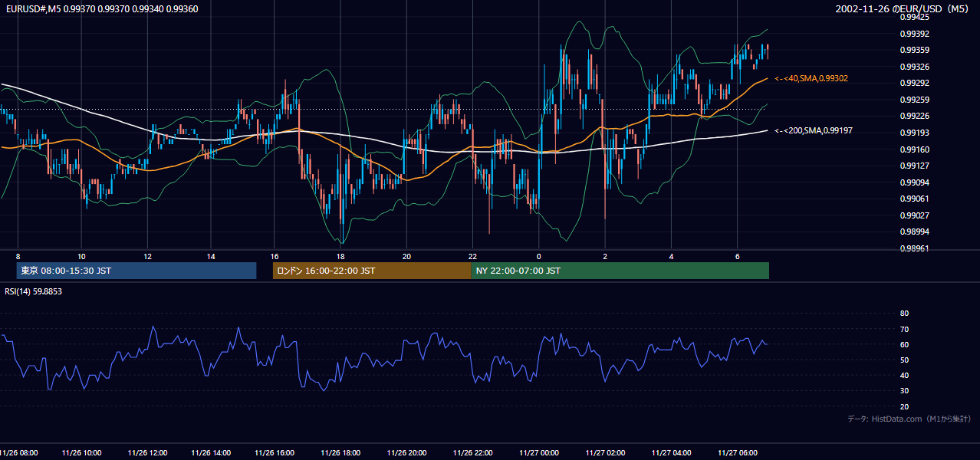Click the 11/26 20:00 date label
Screen dimensions: 980x460
[x=406, y=453]
